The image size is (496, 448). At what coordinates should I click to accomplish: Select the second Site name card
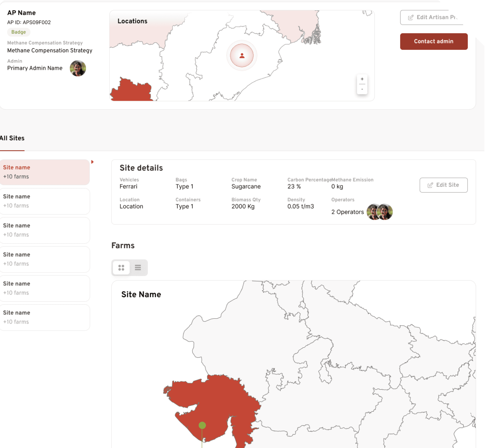tap(45, 201)
